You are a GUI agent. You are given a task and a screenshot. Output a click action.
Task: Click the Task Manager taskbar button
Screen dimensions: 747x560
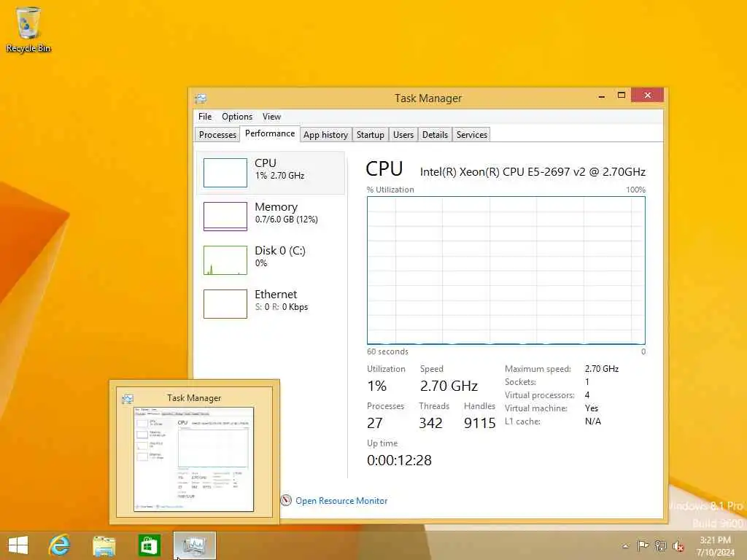point(194,545)
